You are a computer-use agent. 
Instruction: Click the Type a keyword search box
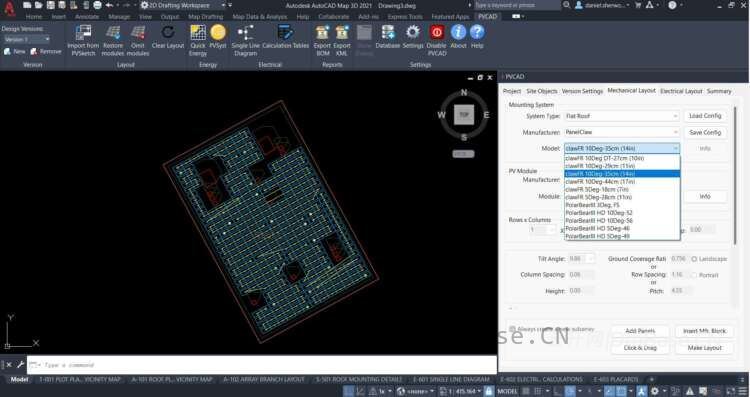click(x=517, y=5)
